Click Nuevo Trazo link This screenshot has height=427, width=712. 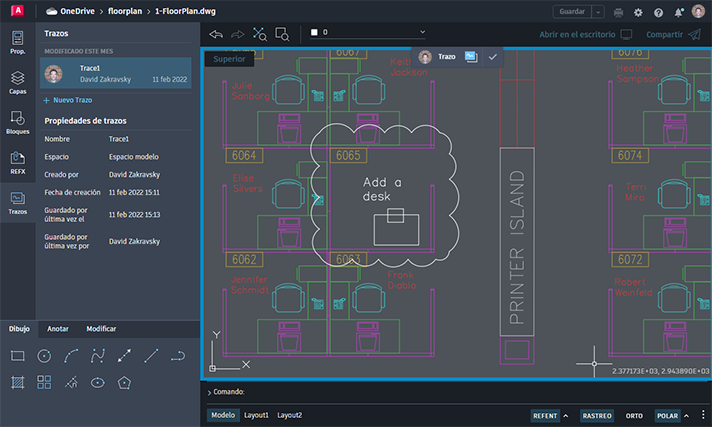[68, 100]
